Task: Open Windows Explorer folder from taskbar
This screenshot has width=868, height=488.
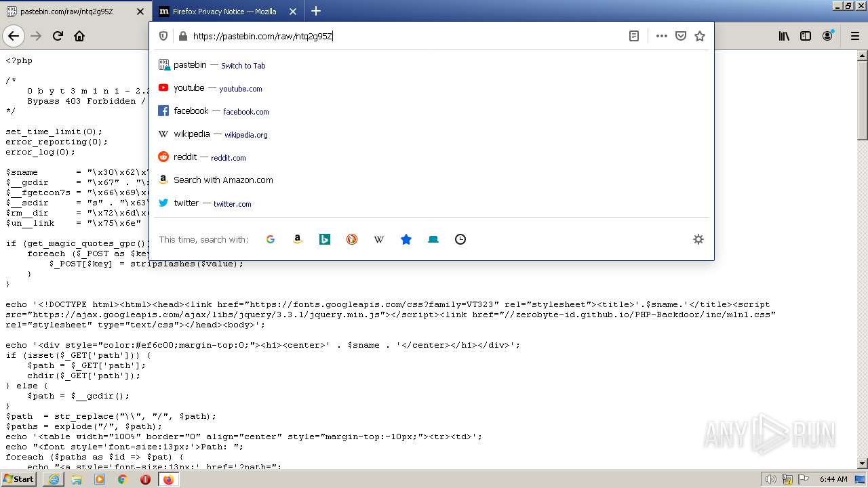Action: pyautogui.click(x=77, y=479)
